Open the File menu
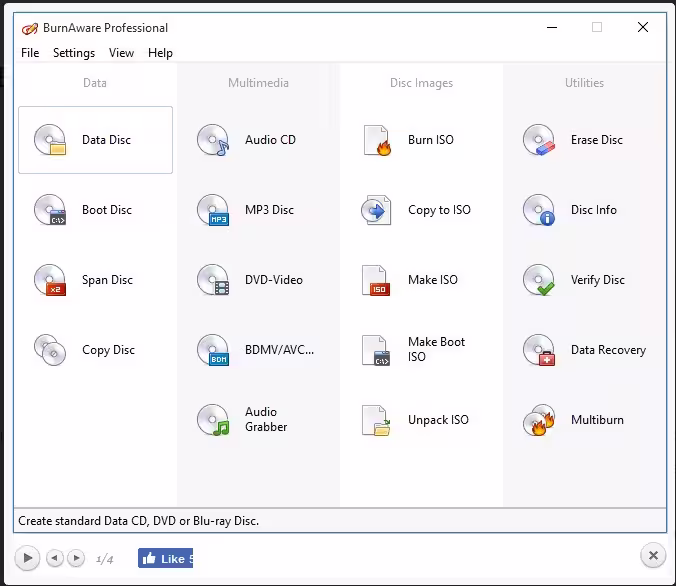Image resolution: width=676 pixels, height=586 pixels. tap(30, 53)
